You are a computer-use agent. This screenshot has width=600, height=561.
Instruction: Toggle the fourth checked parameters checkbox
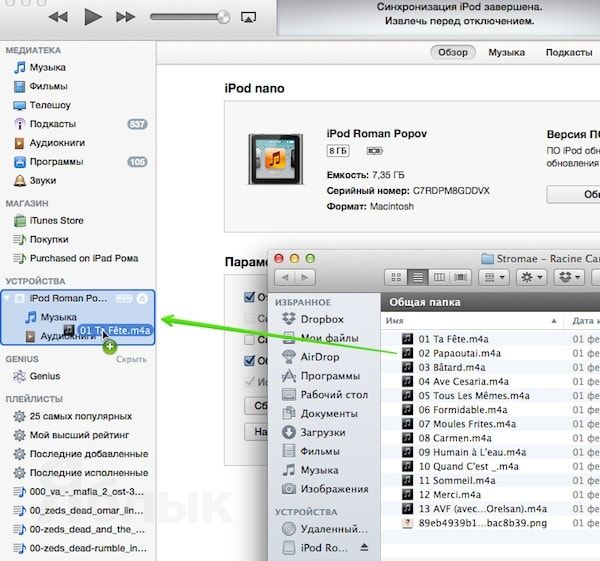pos(249,360)
